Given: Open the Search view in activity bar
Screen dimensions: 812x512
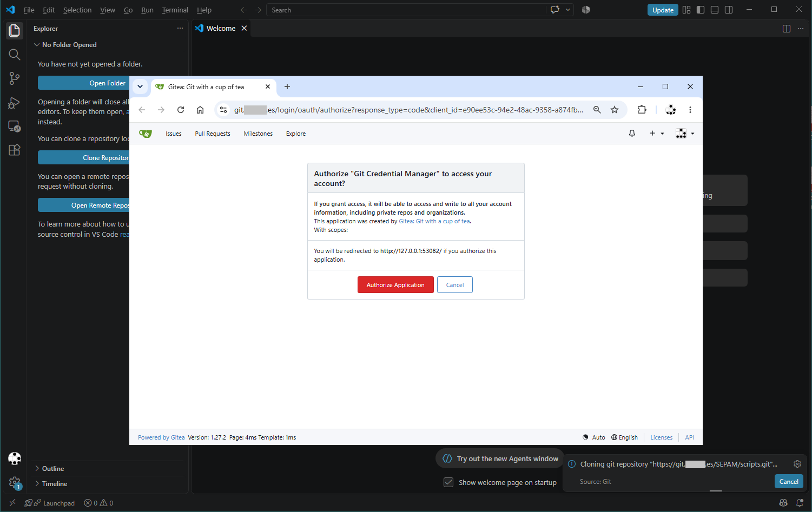Looking at the screenshot, I should 15,55.
